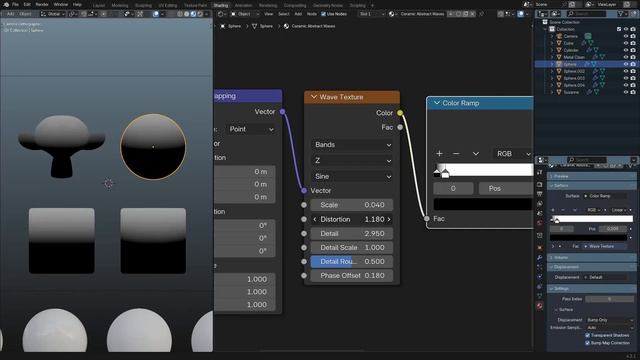Click the Color Ramp gradient bar
This screenshot has width=640, height=360.
483,169
